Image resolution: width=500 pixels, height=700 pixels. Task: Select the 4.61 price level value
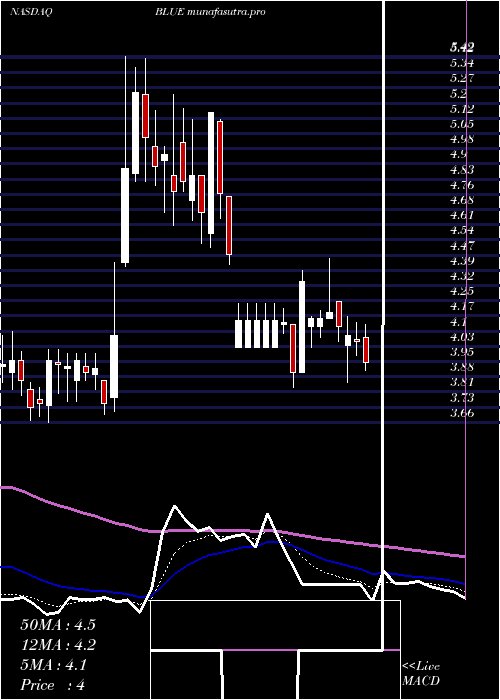[462, 215]
